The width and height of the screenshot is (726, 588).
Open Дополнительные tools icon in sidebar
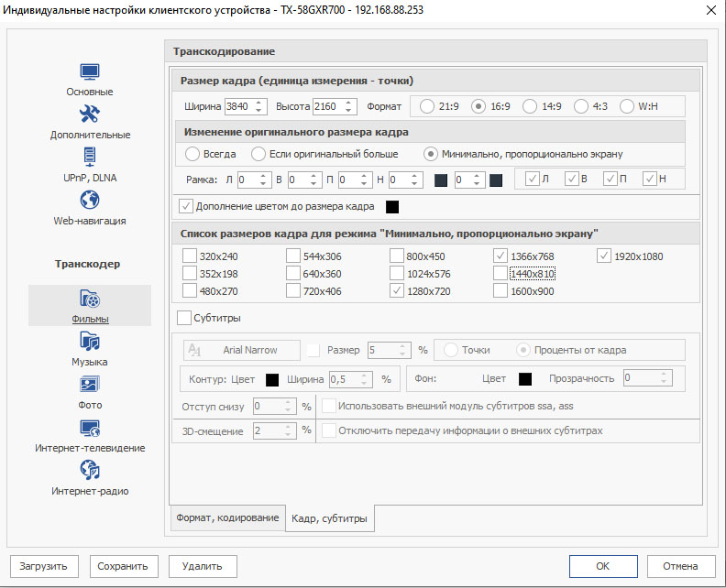(x=90, y=114)
